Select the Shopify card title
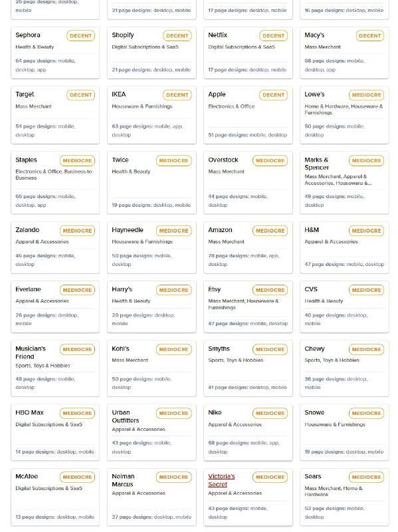Image resolution: width=398 pixels, height=532 pixels. (x=123, y=35)
